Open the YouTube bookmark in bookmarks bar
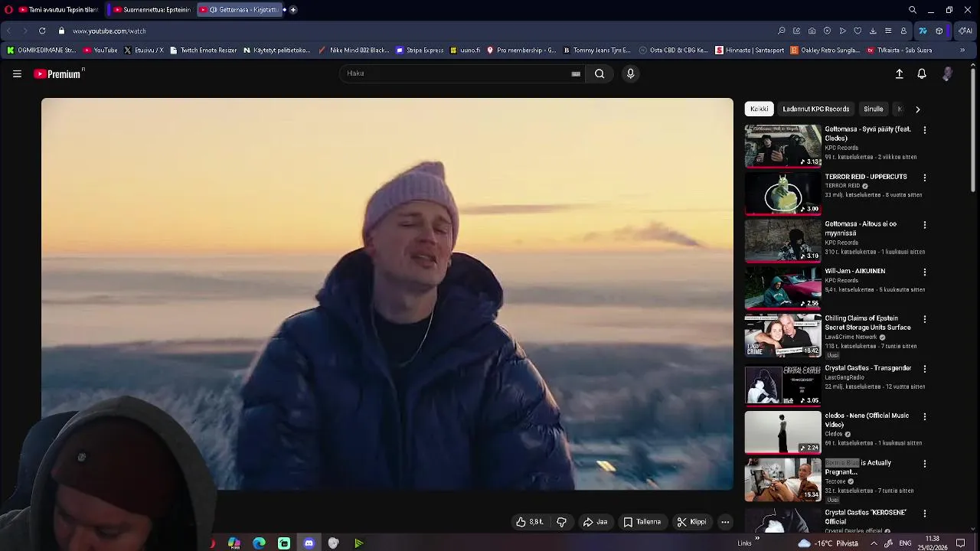Viewport: 980px width, 551px height. pos(100,51)
